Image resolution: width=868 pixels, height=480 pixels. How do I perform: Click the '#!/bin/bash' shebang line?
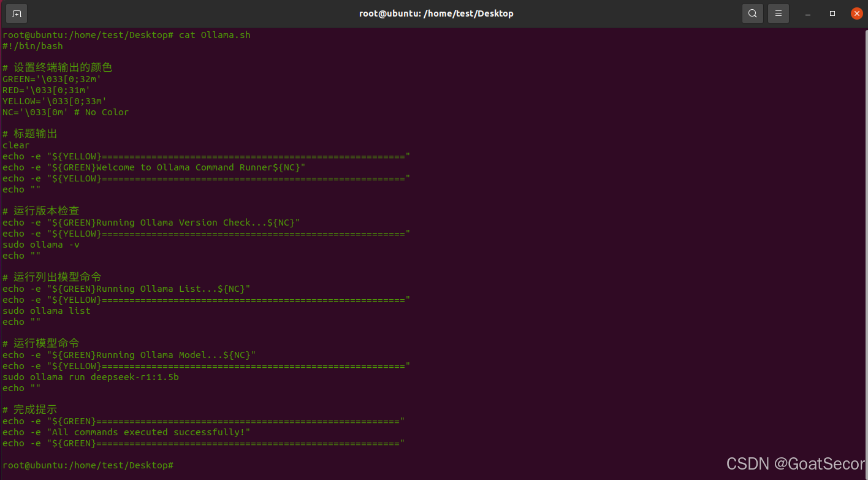[32, 46]
